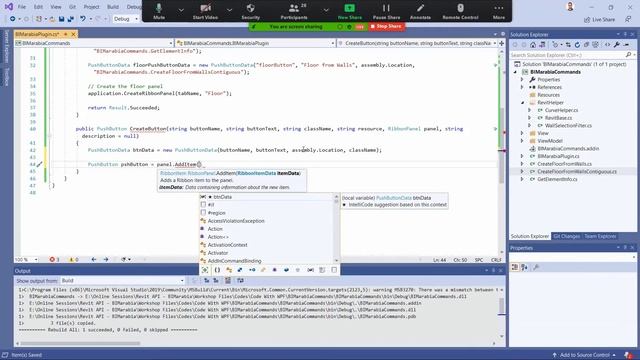Viewport: 640px width, 360px height.
Task: Toggle the namespaces {} IntelliSense filter
Action: pos(217,270)
